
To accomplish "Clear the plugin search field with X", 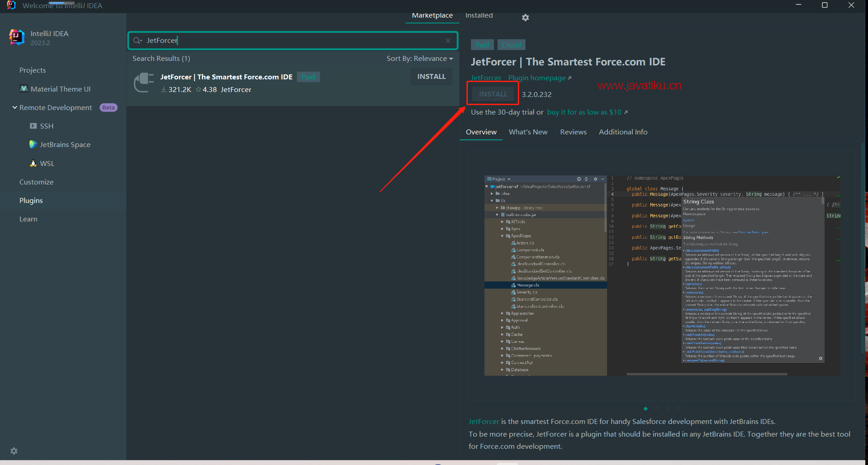I will coord(448,41).
